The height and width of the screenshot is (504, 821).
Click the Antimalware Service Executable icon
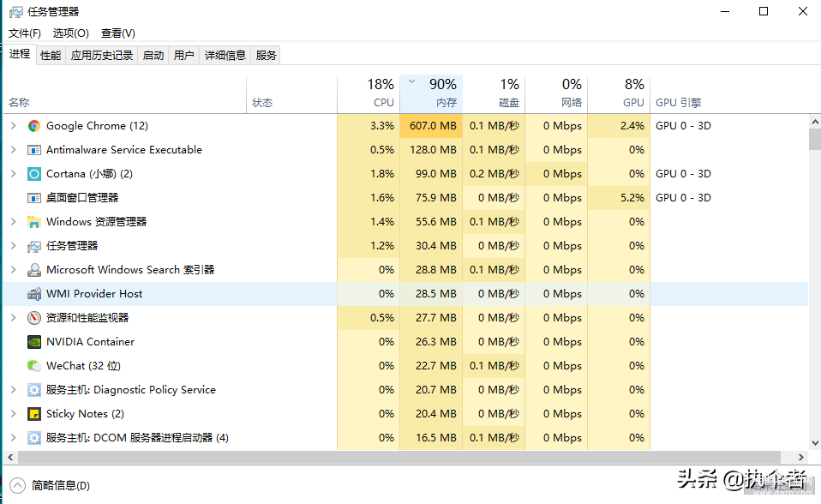(x=34, y=150)
